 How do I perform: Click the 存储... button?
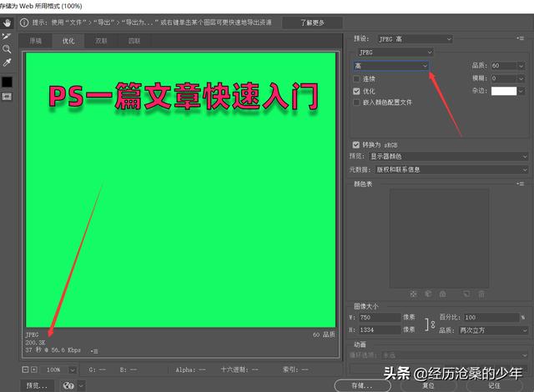[362, 385]
